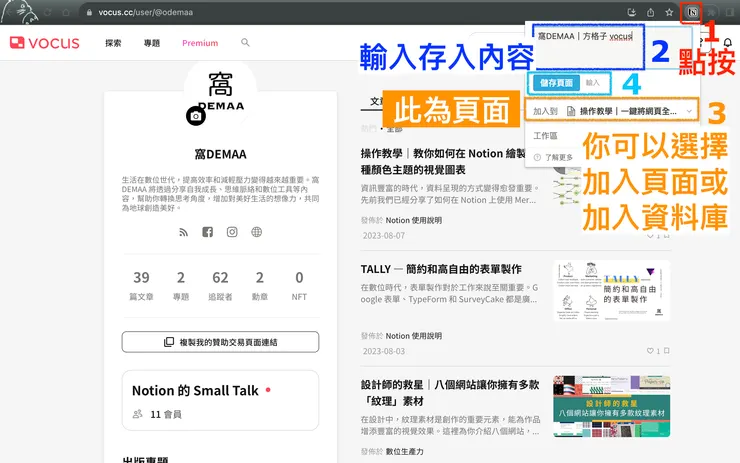Click the 62 追蹤者 followers stat
This screenshot has width=740, height=463.
220,285
